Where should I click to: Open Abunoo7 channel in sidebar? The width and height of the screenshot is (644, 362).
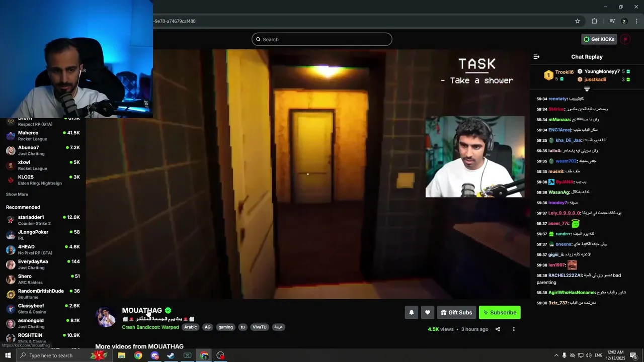click(x=43, y=150)
